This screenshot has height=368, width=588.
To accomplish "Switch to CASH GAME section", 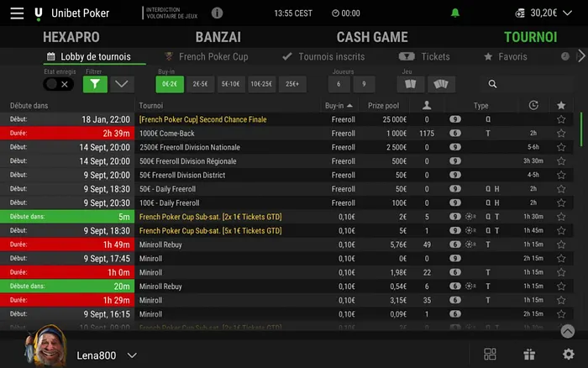I will click(x=372, y=37).
